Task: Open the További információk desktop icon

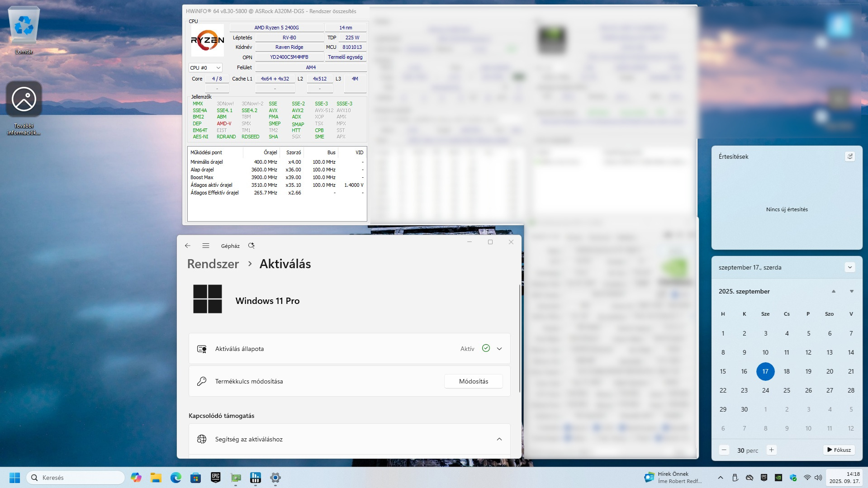Action: tap(24, 108)
